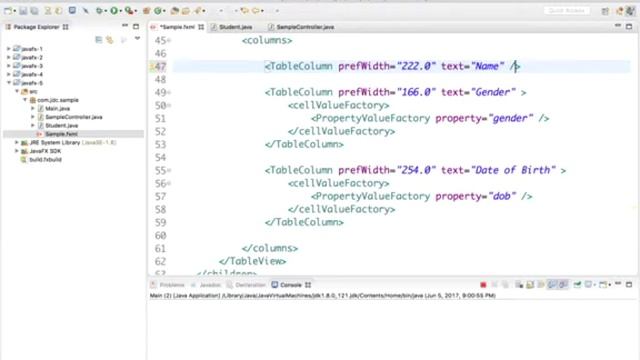Switch to the Student.java editor tab
This screenshot has width=640, height=360.
(232, 27)
